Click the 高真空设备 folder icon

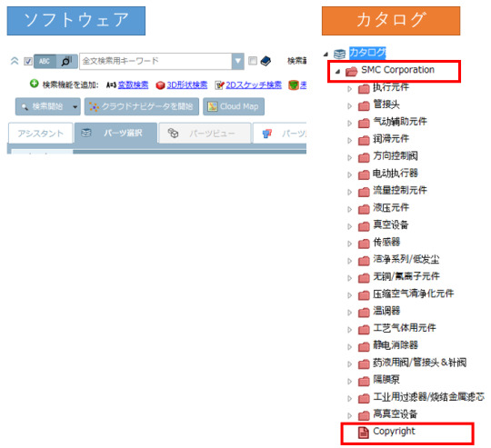(364, 416)
